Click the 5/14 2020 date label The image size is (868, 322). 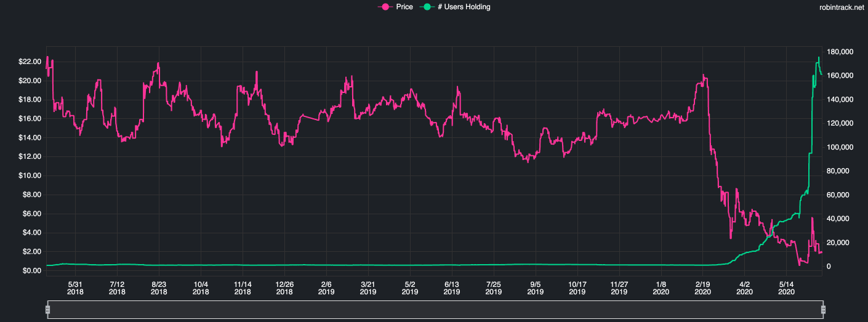pos(787,288)
